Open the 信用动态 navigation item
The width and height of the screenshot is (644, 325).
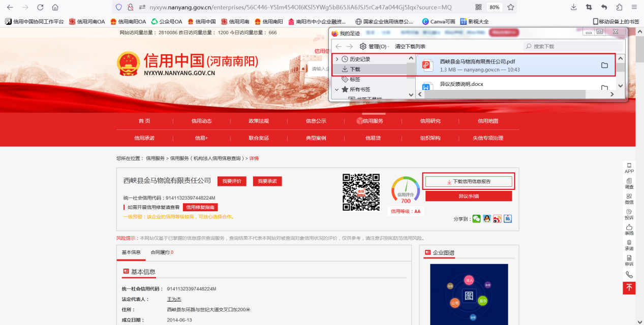[201, 121]
